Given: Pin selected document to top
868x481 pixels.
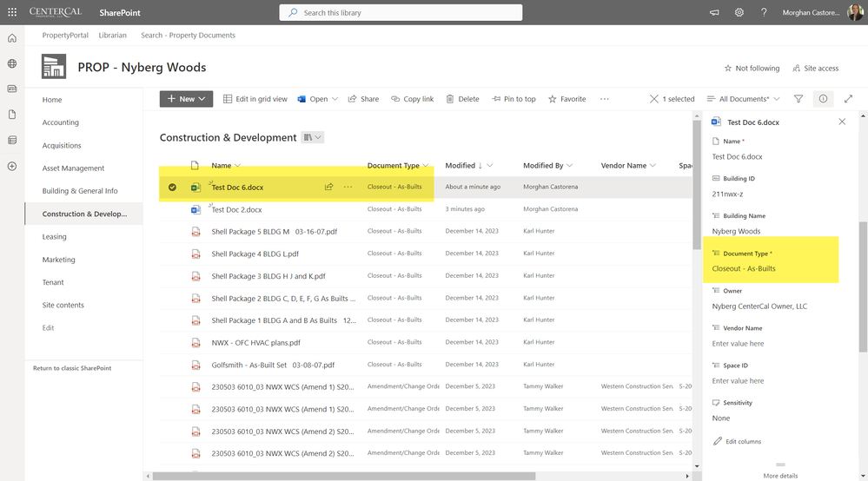Looking at the screenshot, I should click(x=514, y=99).
